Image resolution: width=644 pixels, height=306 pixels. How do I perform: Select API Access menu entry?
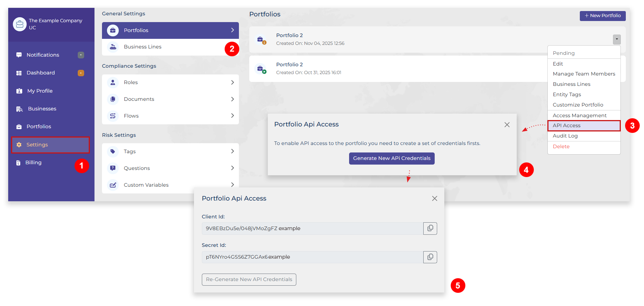584,125
